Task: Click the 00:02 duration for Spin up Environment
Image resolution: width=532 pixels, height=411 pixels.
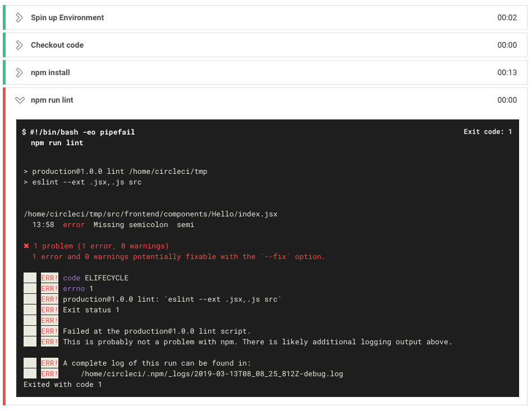Action: pyautogui.click(x=507, y=17)
